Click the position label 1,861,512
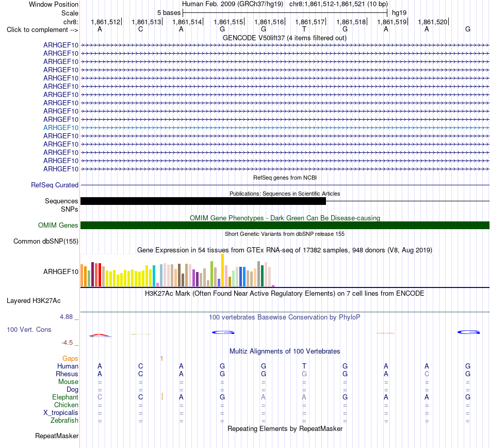Screen dimensions: 490x448 click(x=105, y=22)
